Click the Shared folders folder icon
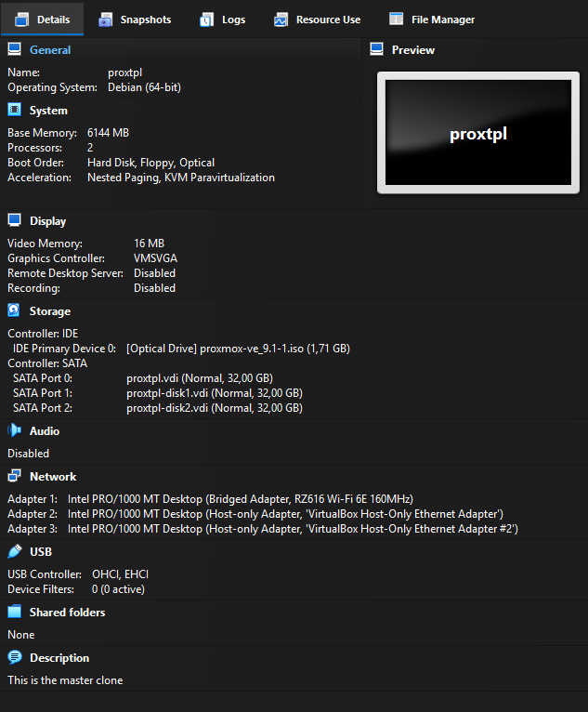The width and height of the screenshot is (588, 712). [15, 612]
